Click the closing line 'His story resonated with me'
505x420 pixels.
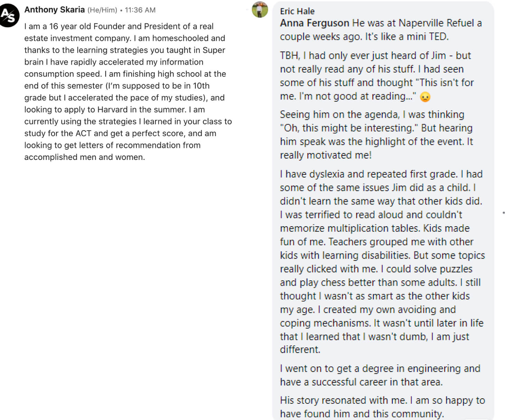tap(382, 407)
